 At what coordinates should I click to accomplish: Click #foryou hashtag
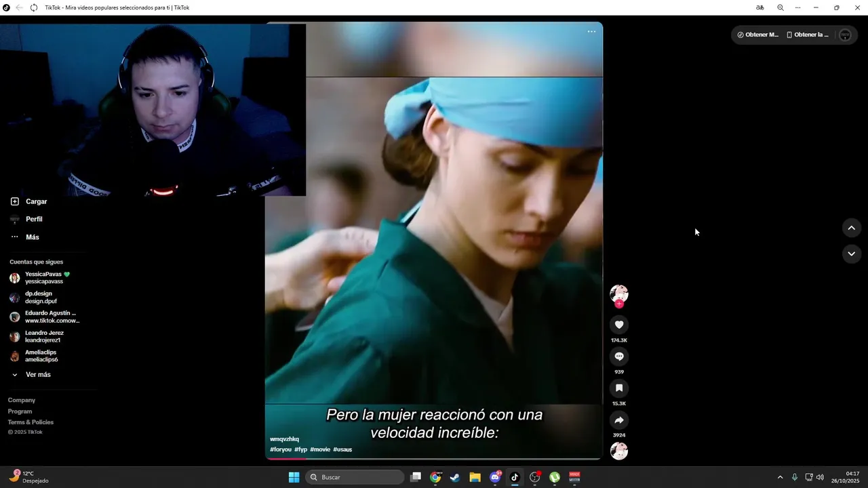pyautogui.click(x=281, y=449)
